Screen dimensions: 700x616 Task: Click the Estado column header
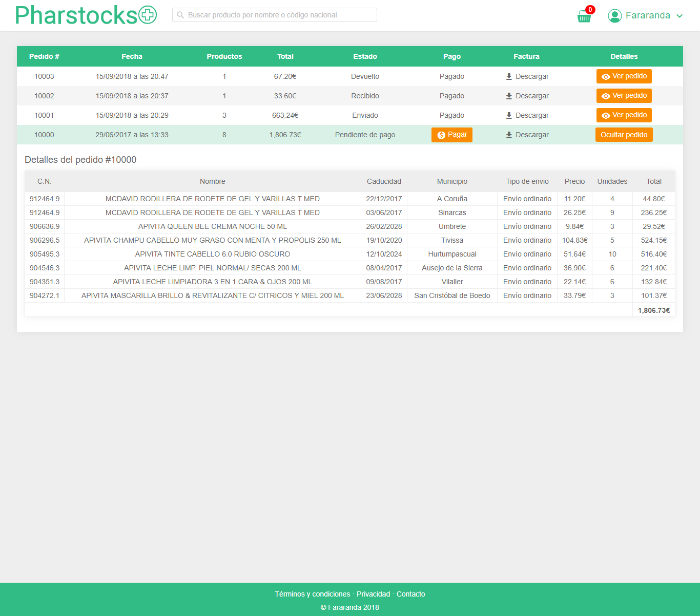tap(365, 56)
